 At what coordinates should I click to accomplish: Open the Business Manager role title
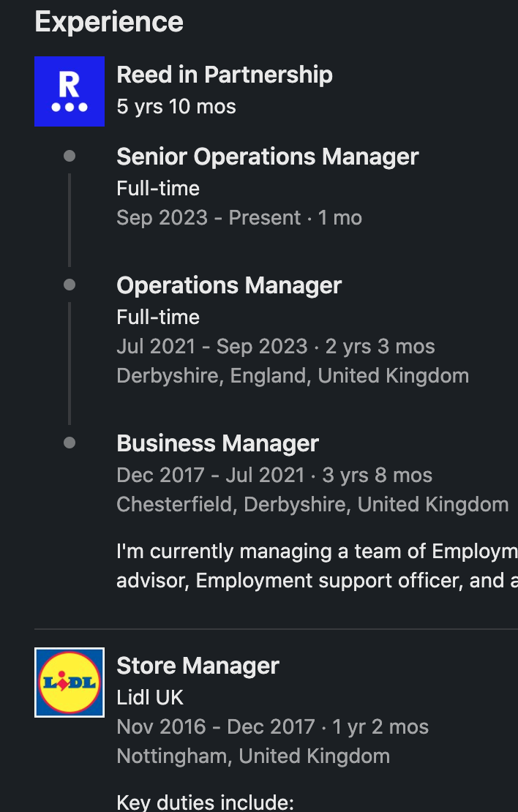pyautogui.click(x=218, y=443)
